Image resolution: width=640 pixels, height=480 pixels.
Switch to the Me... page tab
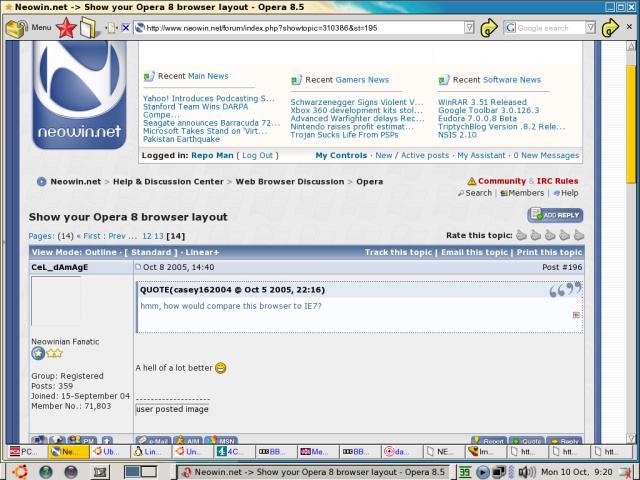point(318,452)
